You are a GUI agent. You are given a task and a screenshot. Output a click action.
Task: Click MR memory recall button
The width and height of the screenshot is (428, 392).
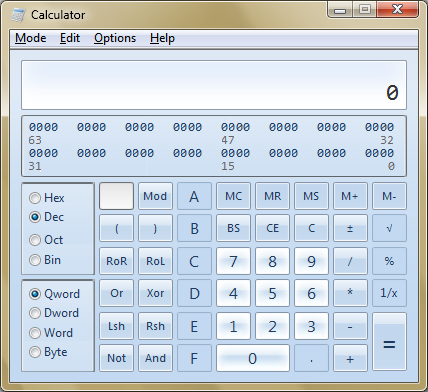(x=272, y=196)
